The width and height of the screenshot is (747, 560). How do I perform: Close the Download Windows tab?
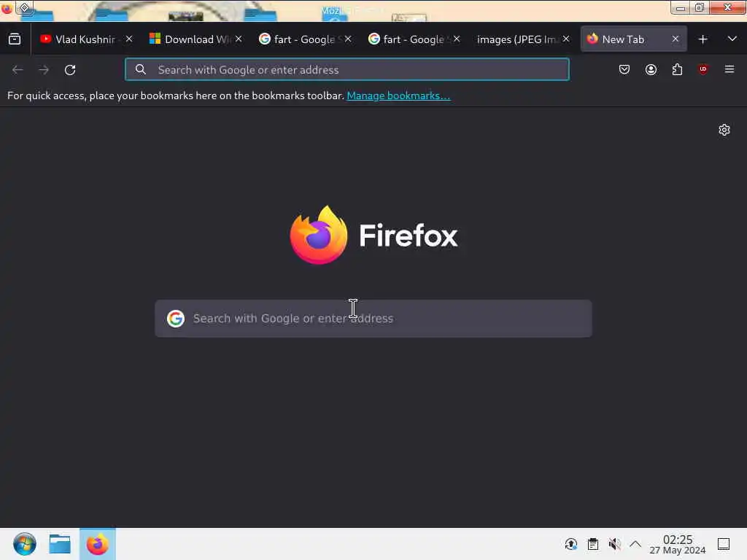tap(239, 39)
